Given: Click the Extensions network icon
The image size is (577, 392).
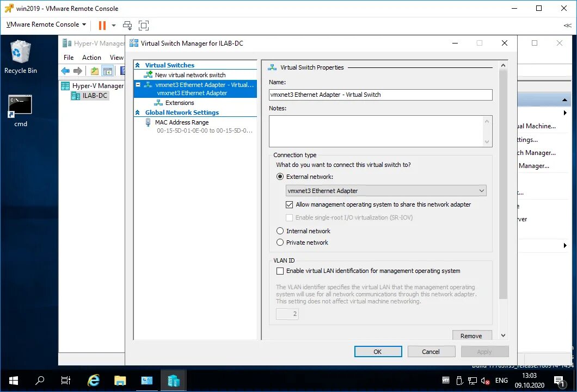Looking at the screenshot, I should (158, 103).
